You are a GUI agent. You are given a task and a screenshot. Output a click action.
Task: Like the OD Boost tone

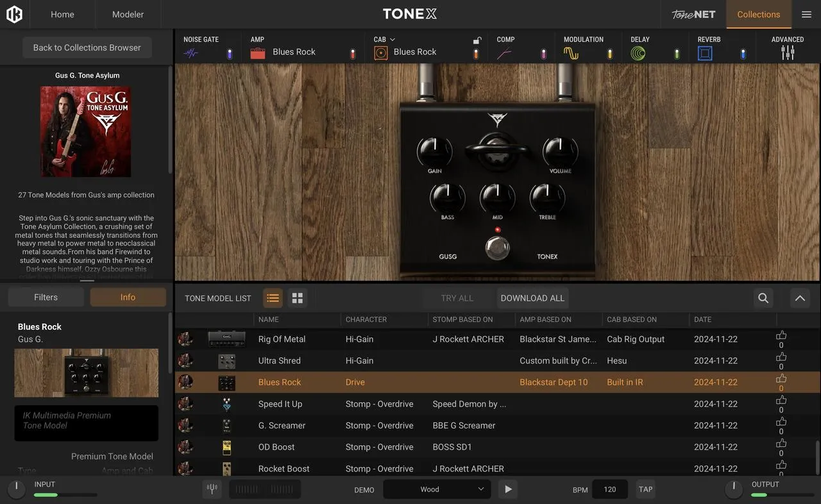coord(781,443)
